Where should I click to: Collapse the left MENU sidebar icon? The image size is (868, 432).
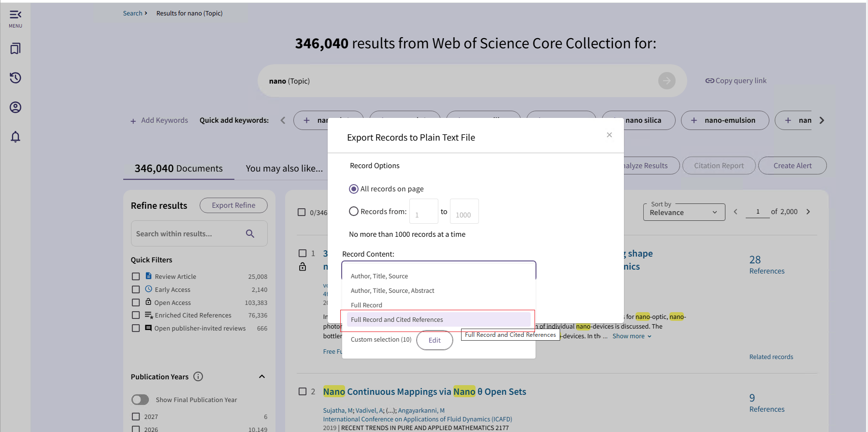pyautogui.click(x=15, y=15)
